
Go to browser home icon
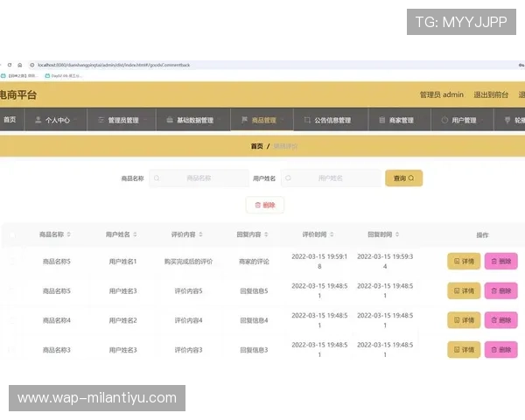coord(20,65)
